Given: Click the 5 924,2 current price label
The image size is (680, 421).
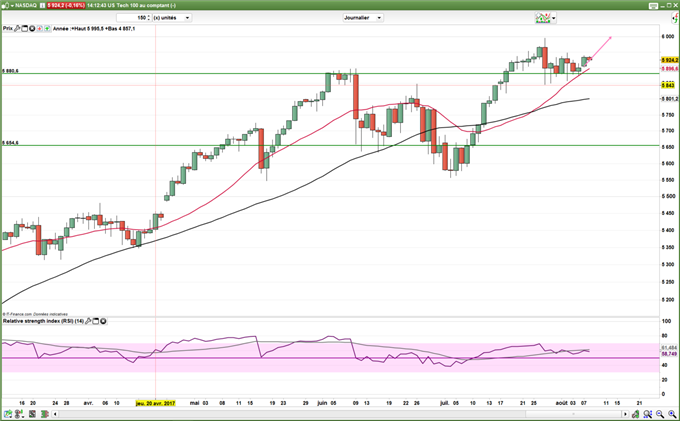Looking at the screenshot, I should 670,60.
